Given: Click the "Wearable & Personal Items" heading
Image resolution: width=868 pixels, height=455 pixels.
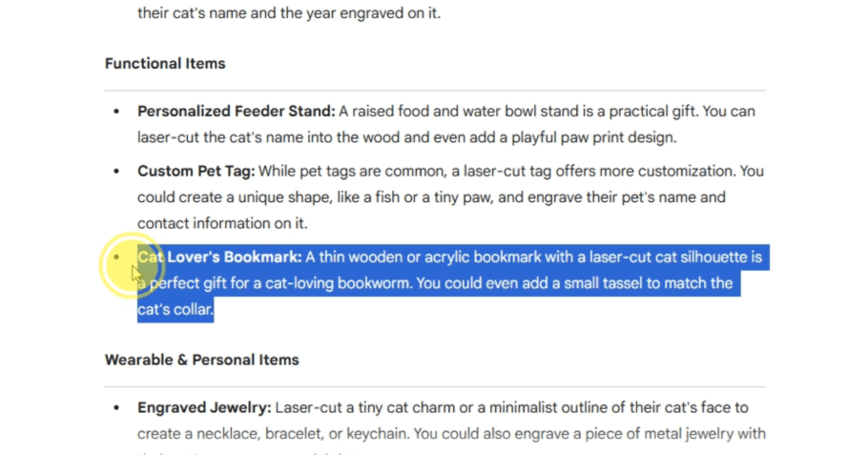Looking at the screenshot, I should (202, 360).
